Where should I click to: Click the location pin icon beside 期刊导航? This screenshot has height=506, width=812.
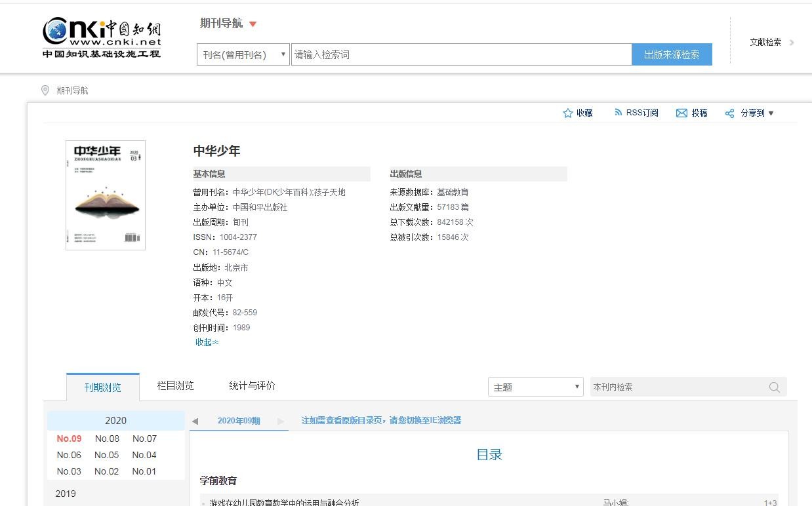pyautogui.click(x=45, y=90)
